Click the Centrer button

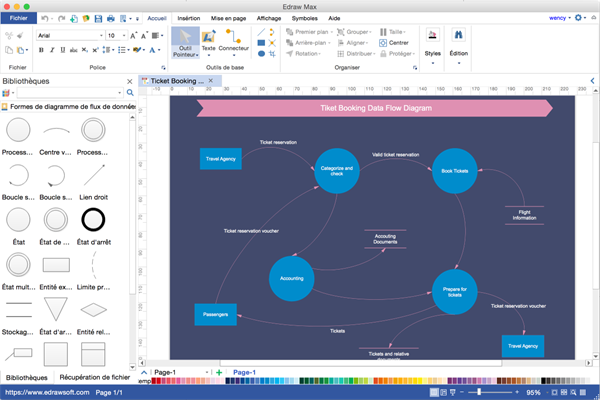coord(397,42)
